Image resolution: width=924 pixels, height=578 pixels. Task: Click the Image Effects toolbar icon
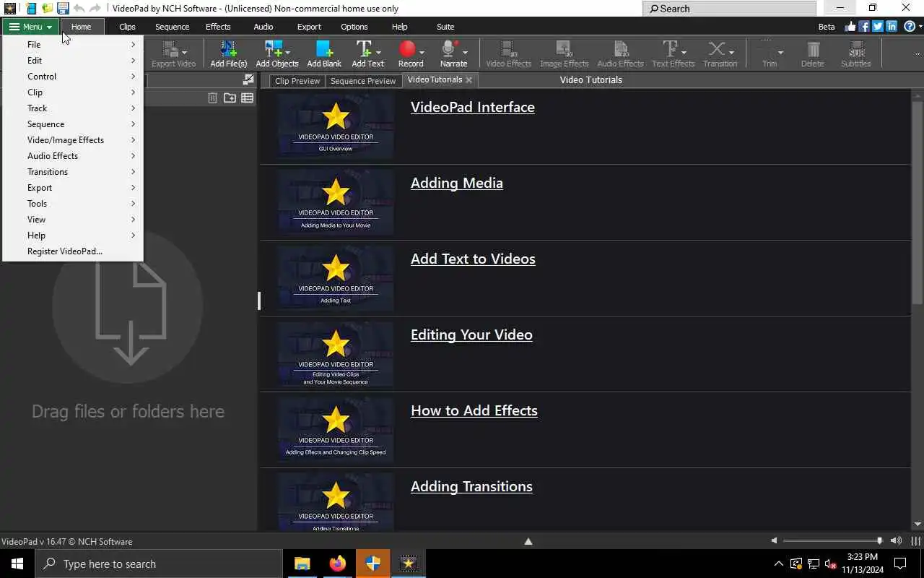[x=564, y=49]
